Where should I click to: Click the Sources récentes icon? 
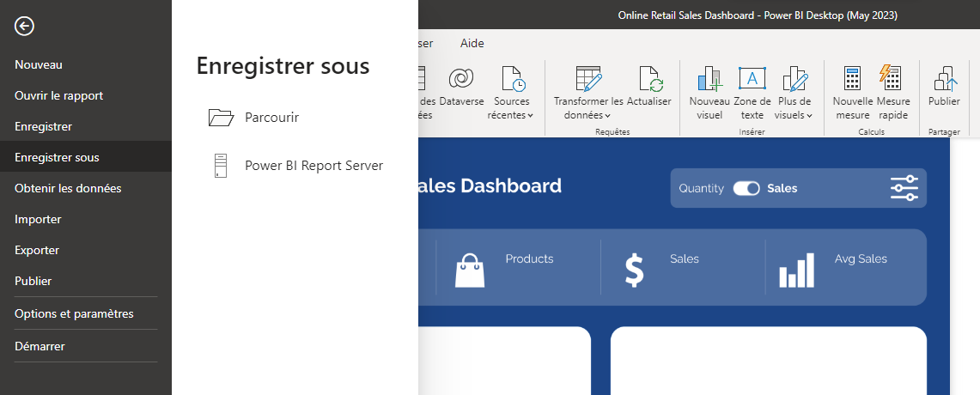[513, 78]
